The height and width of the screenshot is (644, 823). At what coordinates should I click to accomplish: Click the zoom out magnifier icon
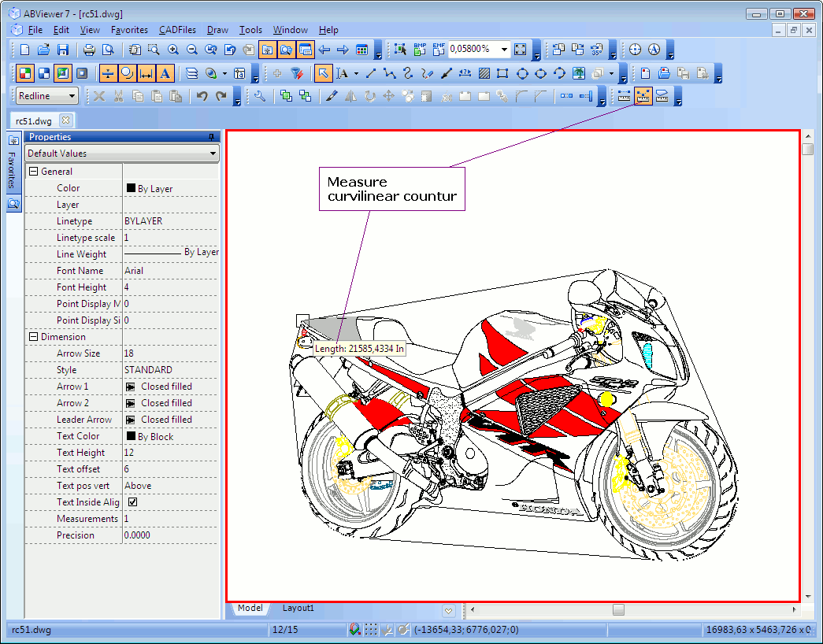[191, 50]
